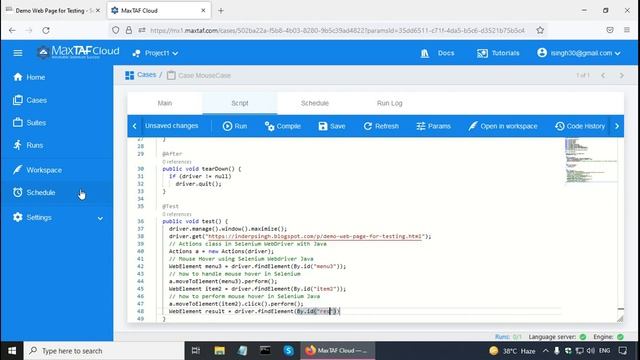
Task: Open a new browser tab
Action: [x=221, y=11]
